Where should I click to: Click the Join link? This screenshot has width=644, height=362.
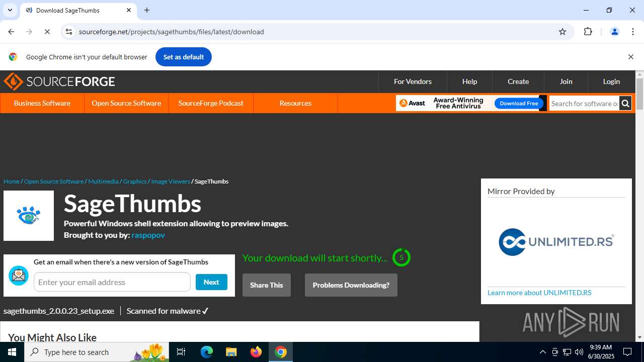(x=566, y=81)
